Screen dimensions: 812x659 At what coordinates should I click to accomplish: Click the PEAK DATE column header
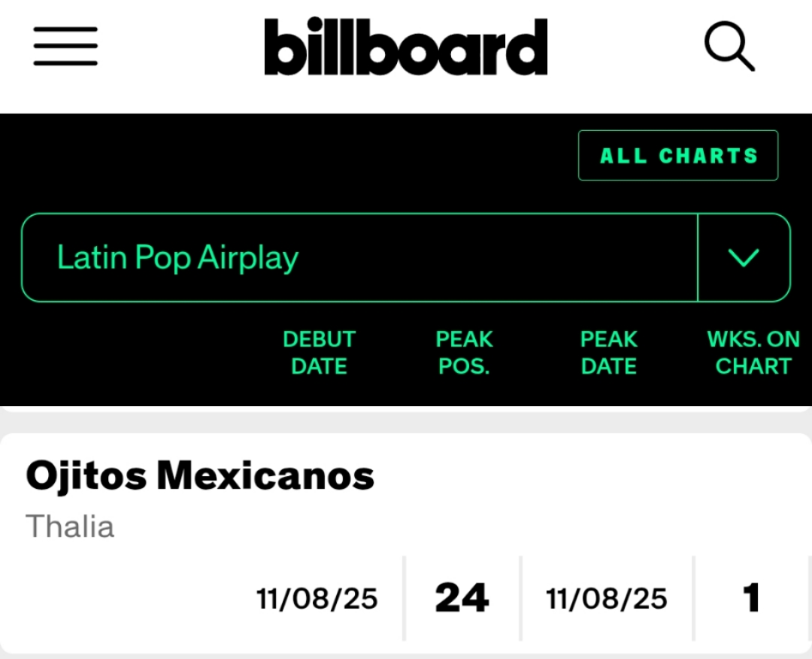pos(608,353)
